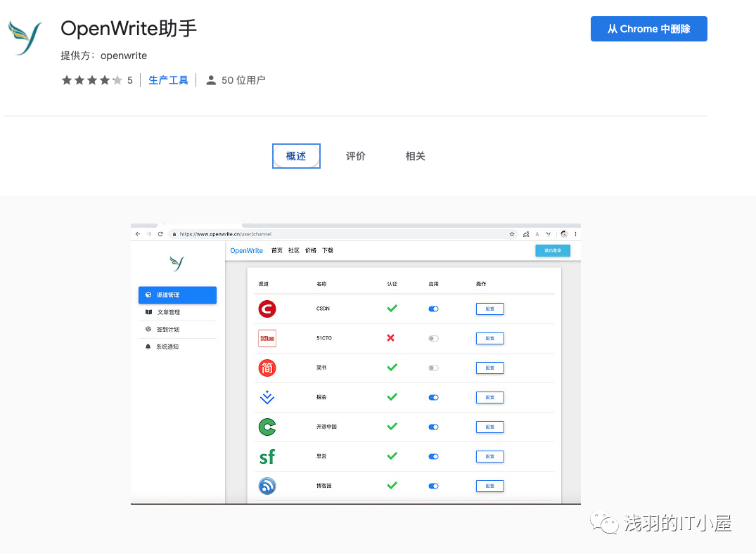Click the openwrite.cn address bar URL
Screen dimensions: 756x556
(x=225, y=234)
